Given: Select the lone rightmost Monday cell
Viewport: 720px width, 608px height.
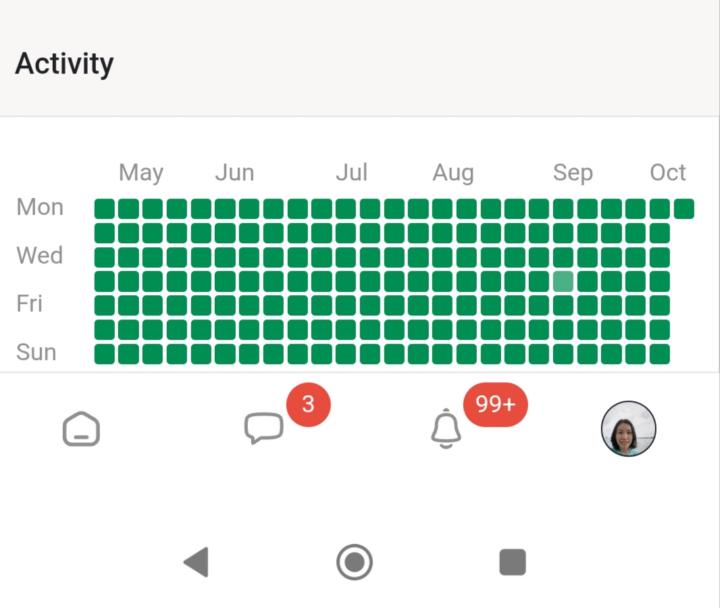Looking at the screenshot, I should pos(684,209).
